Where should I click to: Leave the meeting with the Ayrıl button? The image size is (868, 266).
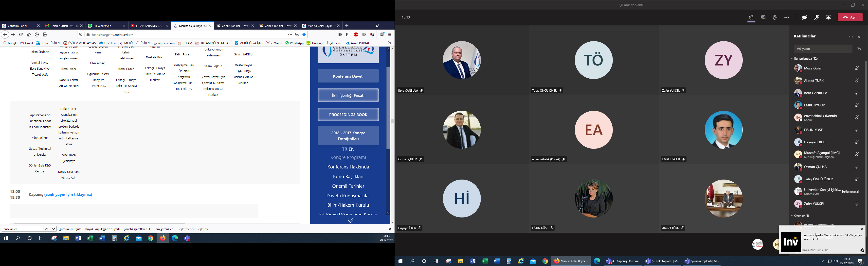pos(850,17)
